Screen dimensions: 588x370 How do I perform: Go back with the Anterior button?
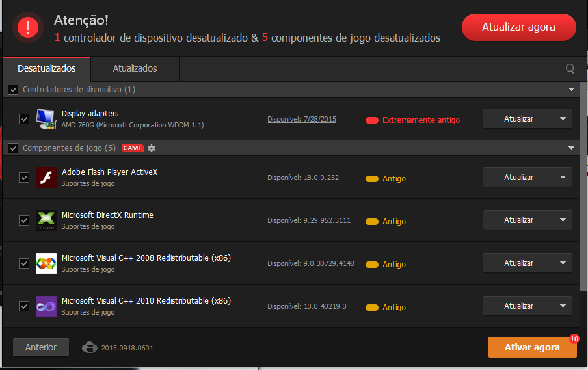[41, 347]
